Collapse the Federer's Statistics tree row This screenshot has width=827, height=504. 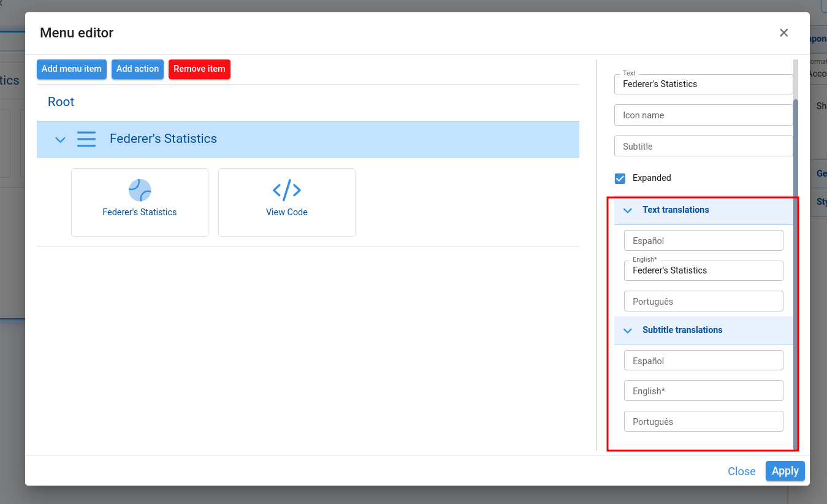[x=60, y=140]
